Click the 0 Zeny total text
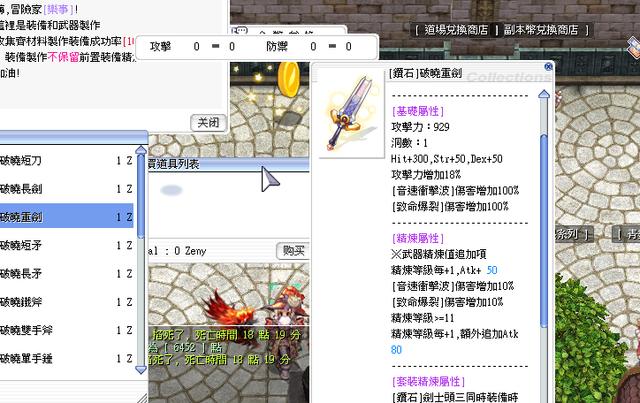The width and height of the screenshot is (640, 403). (x=190, y=251)
